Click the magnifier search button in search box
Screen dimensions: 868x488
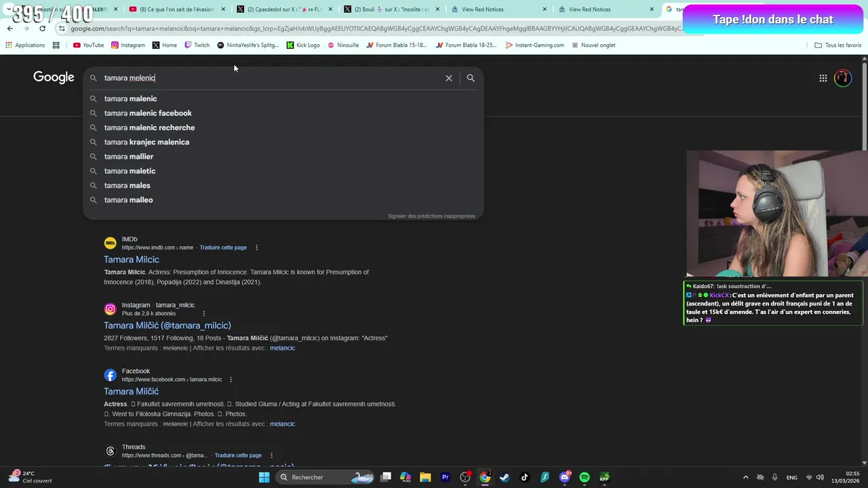pyautogui.click(x=471, y=78)
